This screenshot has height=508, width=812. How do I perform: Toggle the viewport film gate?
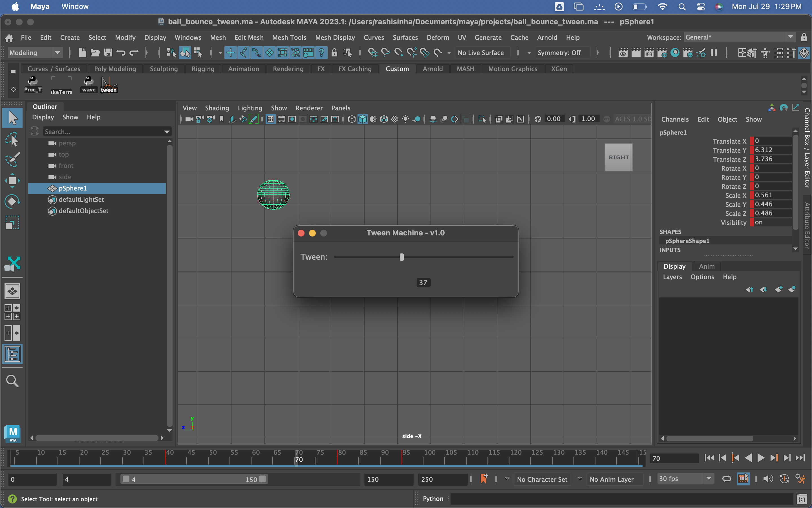click(281, 119)
